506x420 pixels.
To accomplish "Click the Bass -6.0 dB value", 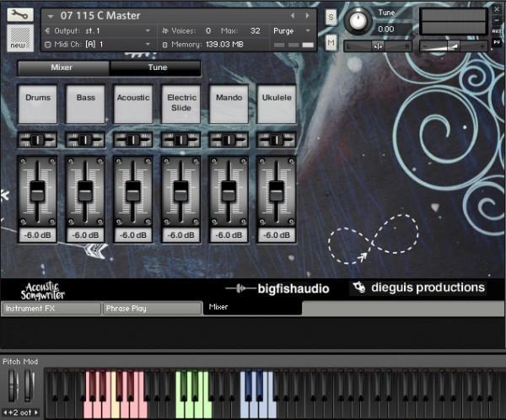I will 85,235.
